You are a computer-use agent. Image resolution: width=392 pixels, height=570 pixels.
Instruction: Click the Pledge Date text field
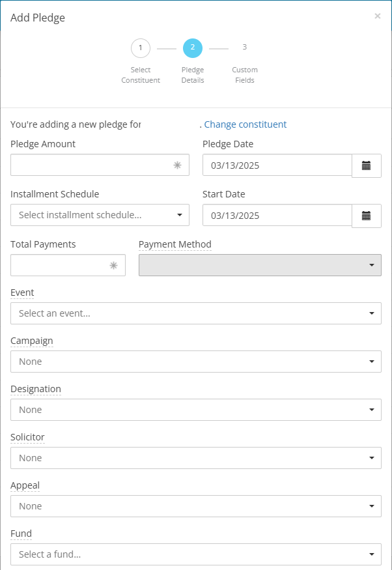pyautogui.click(x=277, y=165)
